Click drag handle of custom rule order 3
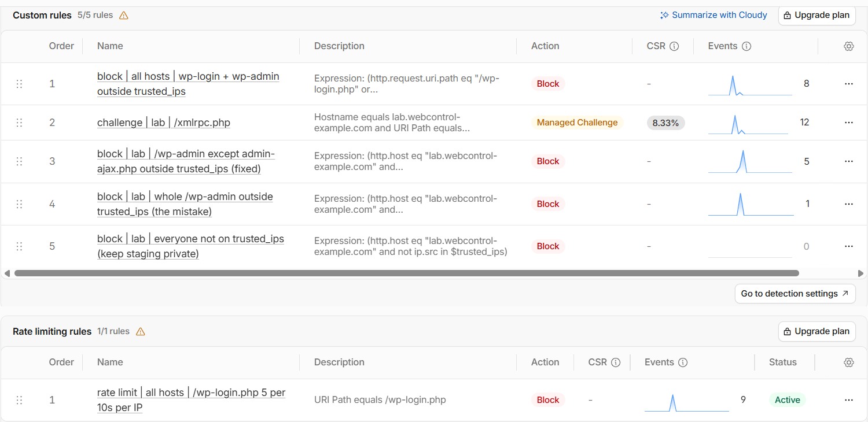This screenshot has height=422, width=868. pyautogui.click(x=19, y=161)
